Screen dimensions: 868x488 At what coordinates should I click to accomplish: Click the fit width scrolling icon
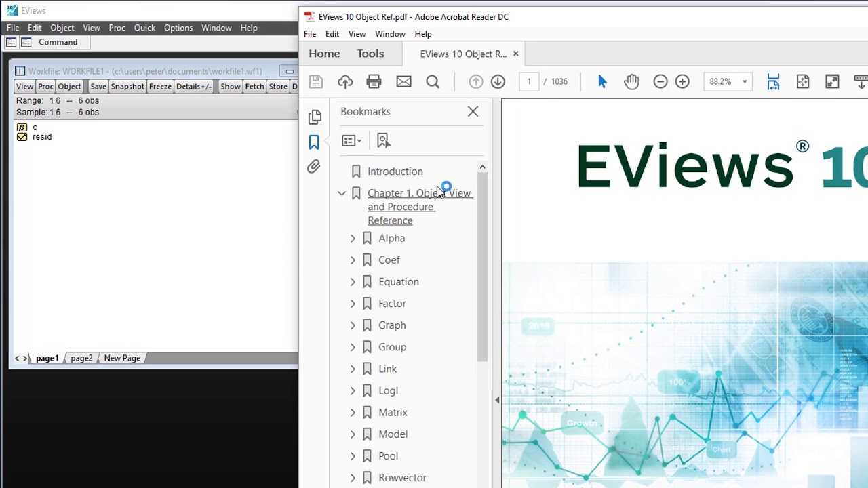click(x=773, y=82)
